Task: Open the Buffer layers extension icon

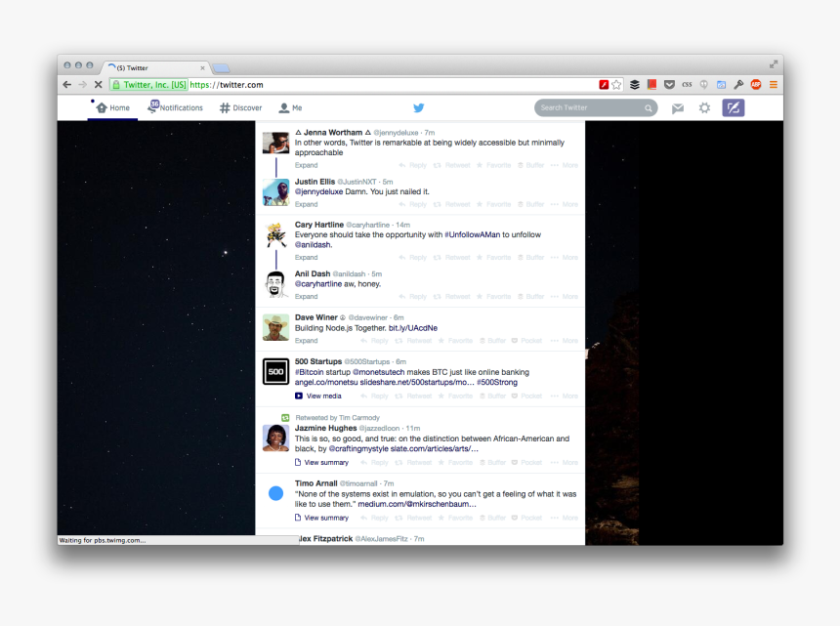Action: click(x=635, y=85)
